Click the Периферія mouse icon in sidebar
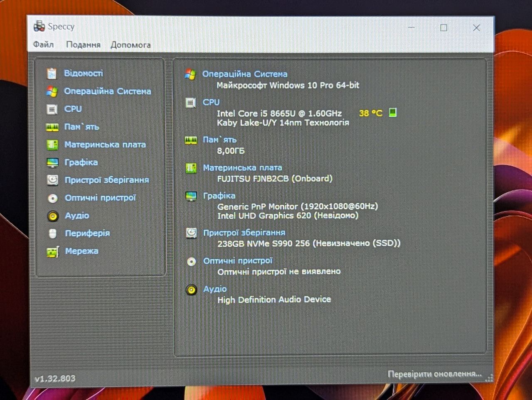 point(53,234)
